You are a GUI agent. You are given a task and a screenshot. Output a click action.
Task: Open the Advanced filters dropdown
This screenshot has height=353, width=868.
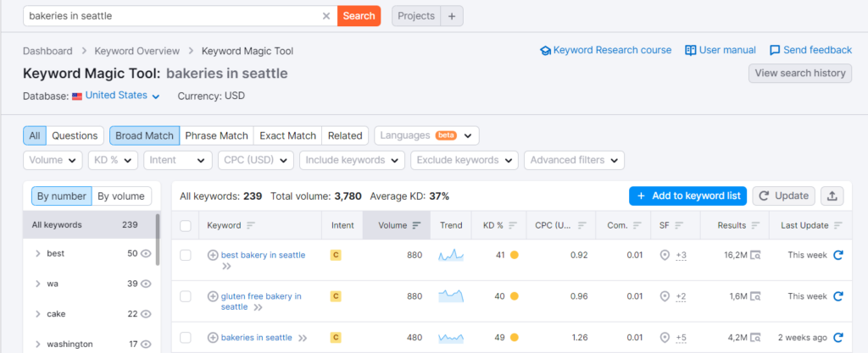574,160
